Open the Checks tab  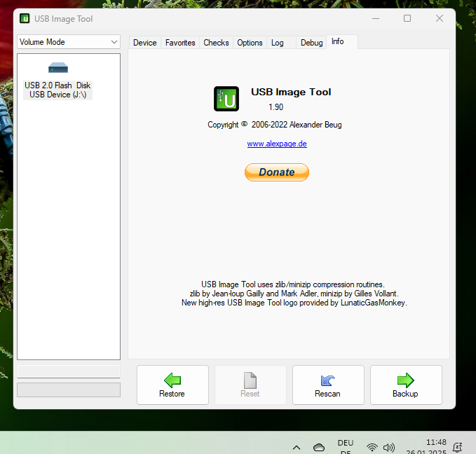coord(216,43)
